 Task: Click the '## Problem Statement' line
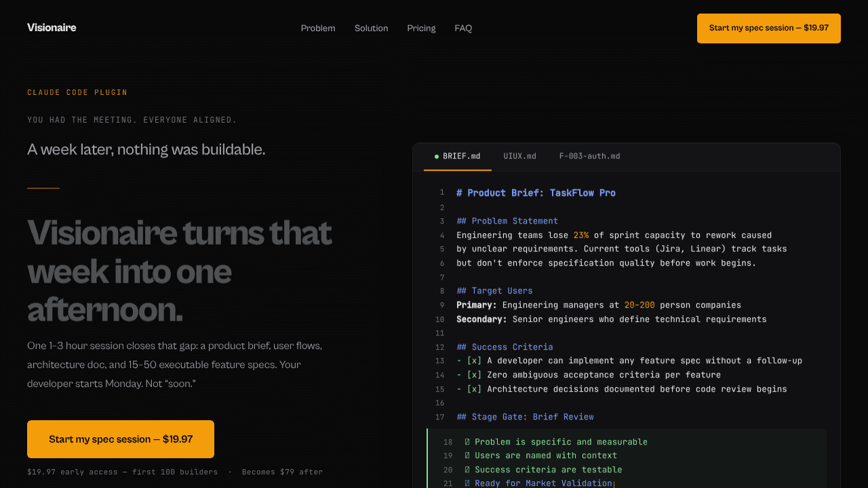(x=507, y=221)
